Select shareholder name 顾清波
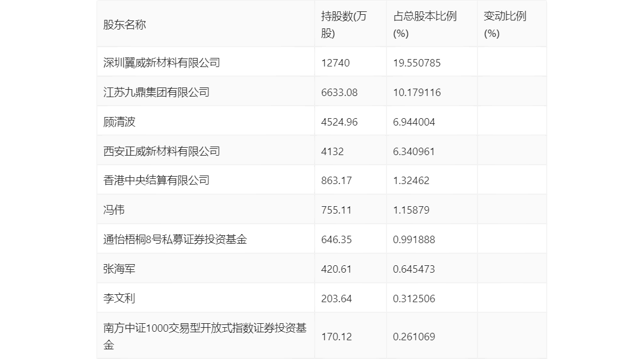 pos(119,122)
